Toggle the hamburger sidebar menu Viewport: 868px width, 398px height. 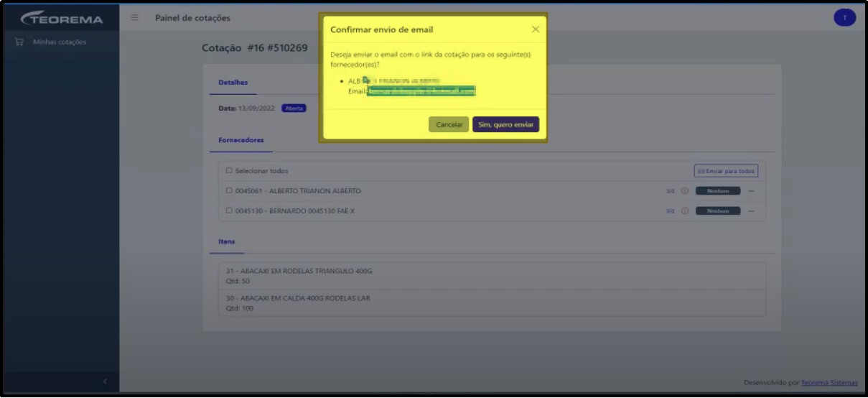click(135, 17)
